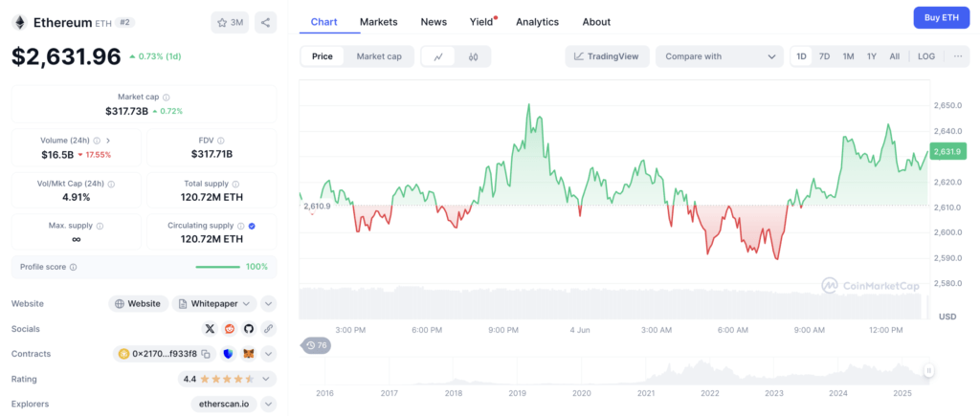Click the Ethereum logo icon
980x416 pixels.
(19, 23)
